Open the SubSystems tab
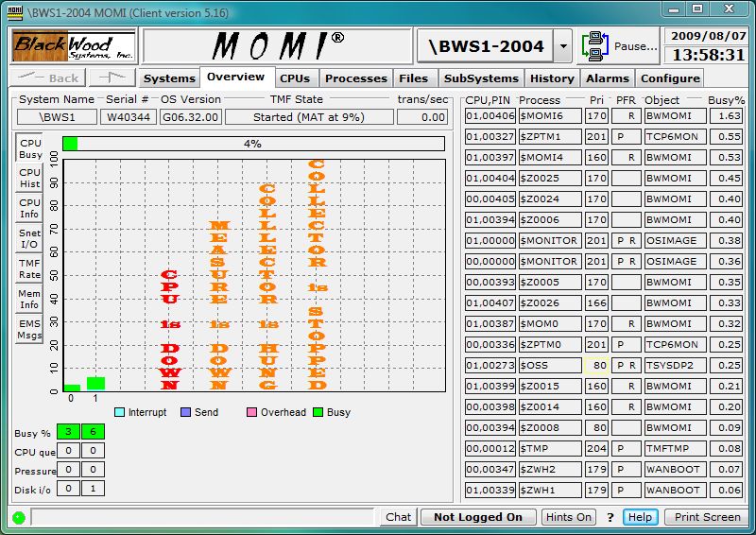The height and width of the screenshot is (535, 756). click(x=481, y=78)
